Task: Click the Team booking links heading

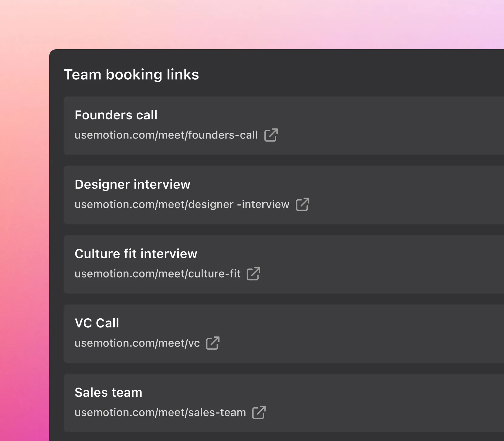Action: tap(131, 74)
